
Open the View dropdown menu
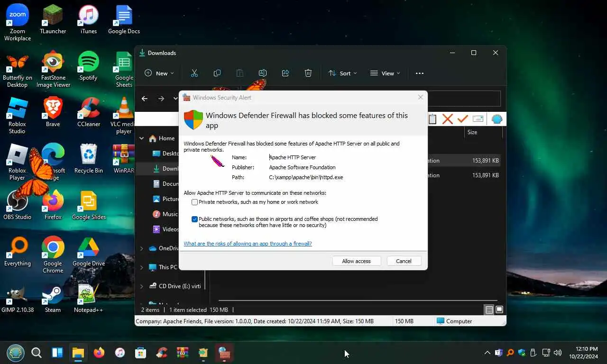385,73
